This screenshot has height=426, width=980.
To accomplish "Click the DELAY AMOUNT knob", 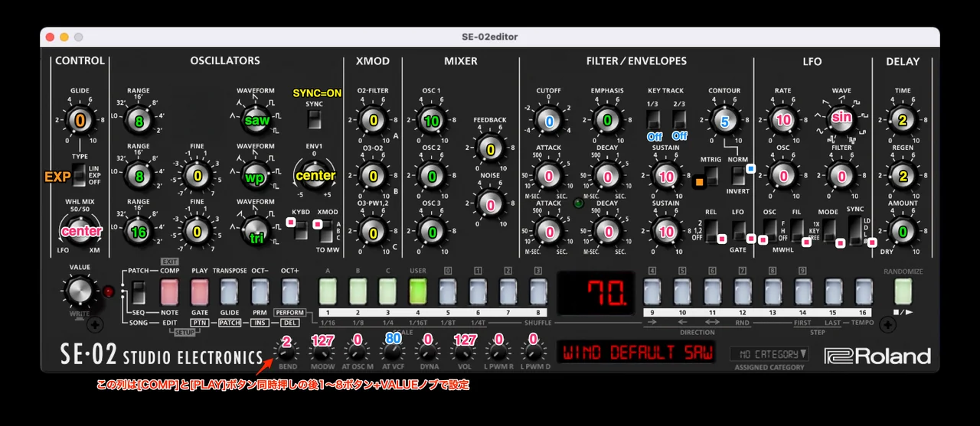I will coord(903,232).
